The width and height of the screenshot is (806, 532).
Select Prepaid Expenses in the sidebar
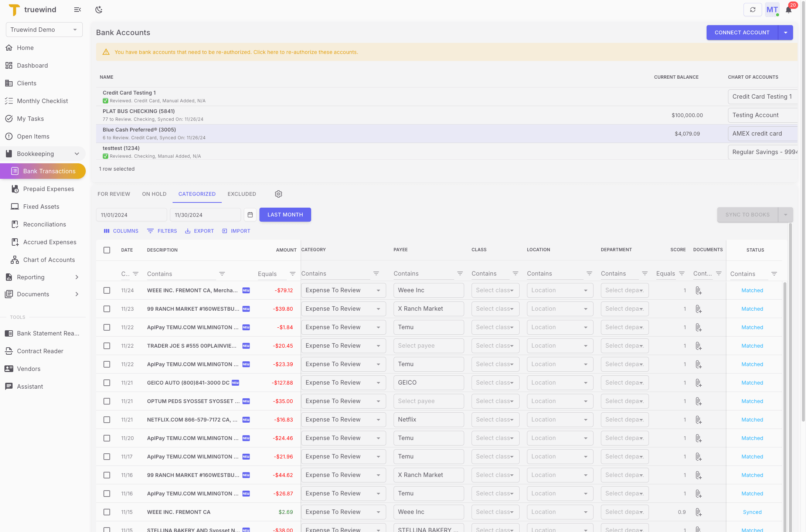[x=48, y=189]
